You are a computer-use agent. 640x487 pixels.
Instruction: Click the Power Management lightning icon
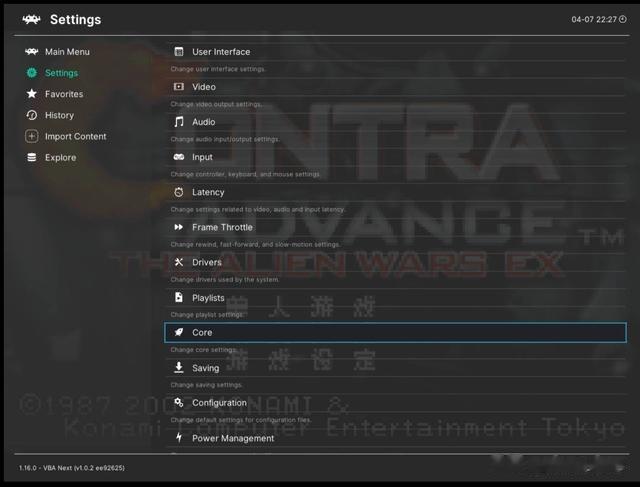tap(179, 438)
